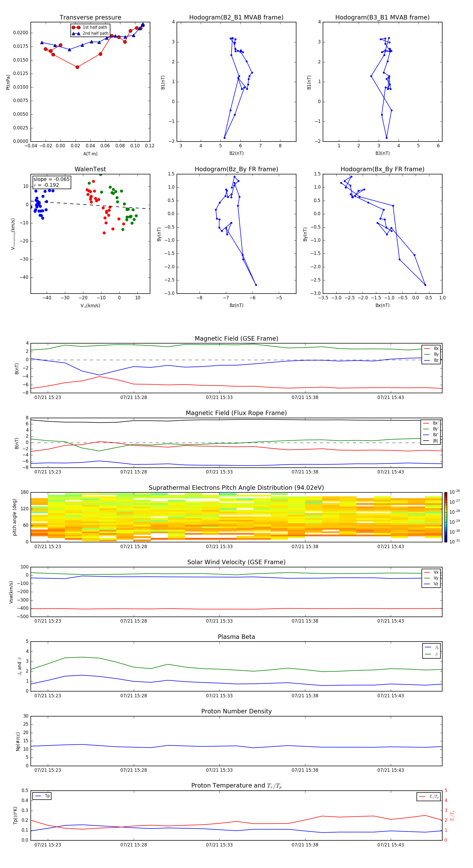Image resolution: width=473 pixels, height=868 pixels.
Task: Click the 'Solar Wind Velocity (GSE Frame)' title
Action: click(x=236, y=562)
